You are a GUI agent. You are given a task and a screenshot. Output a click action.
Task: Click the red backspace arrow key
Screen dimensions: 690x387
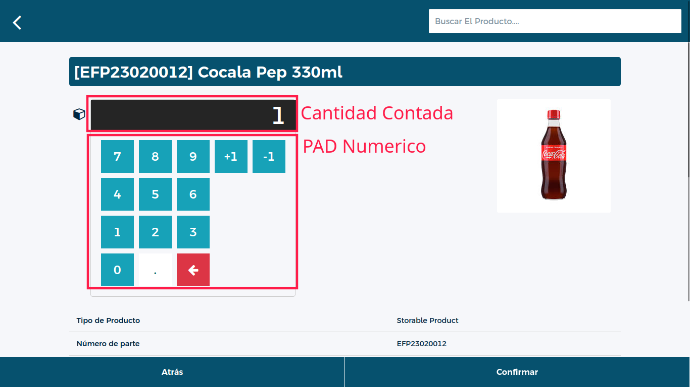pyautogui.click(x=193, y=269)
